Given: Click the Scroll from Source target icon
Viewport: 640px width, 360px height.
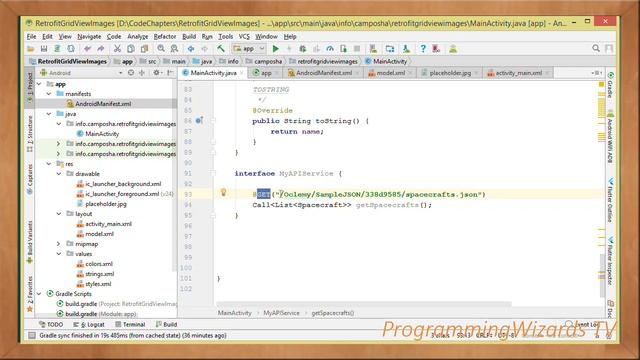Looking at the screenshot, I should (x=131, y=73).
